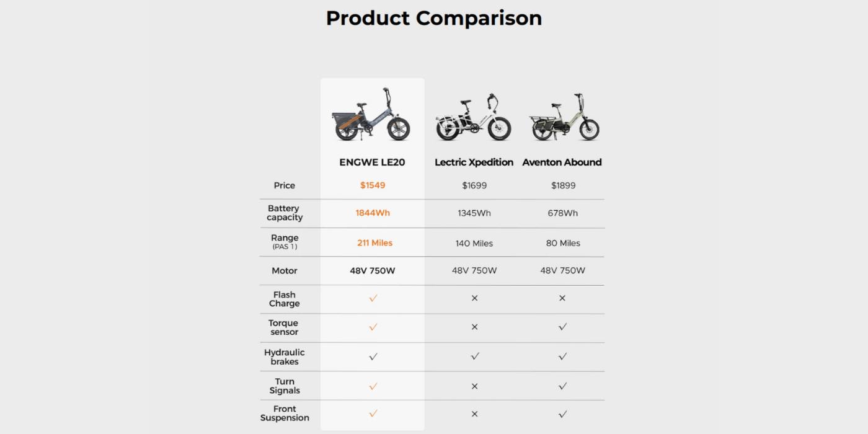Select the ENGWE LE20 product name

372,162
